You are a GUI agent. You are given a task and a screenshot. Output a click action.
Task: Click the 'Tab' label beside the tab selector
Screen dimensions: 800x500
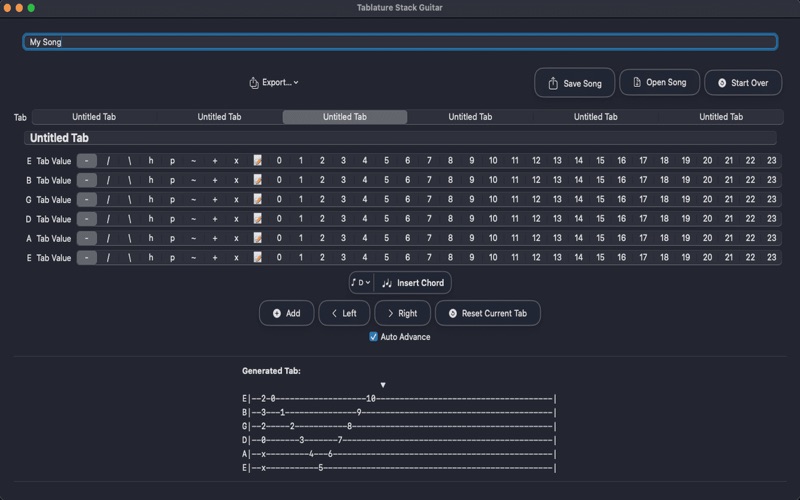[20, 118]
